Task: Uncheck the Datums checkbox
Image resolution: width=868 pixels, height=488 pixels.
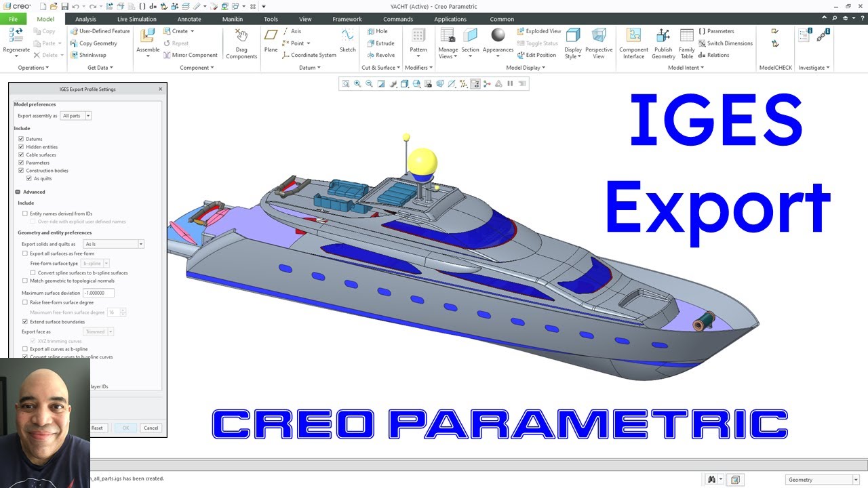Action: point(21,139)
